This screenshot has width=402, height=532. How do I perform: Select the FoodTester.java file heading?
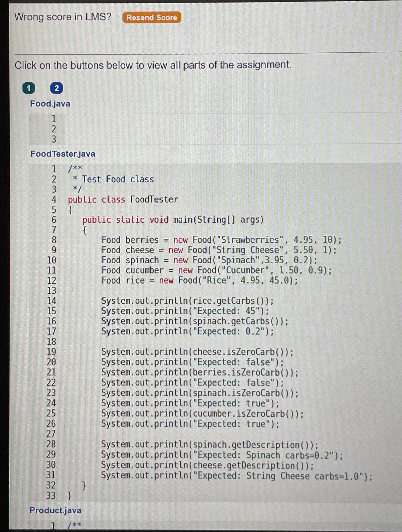[63, 154]
